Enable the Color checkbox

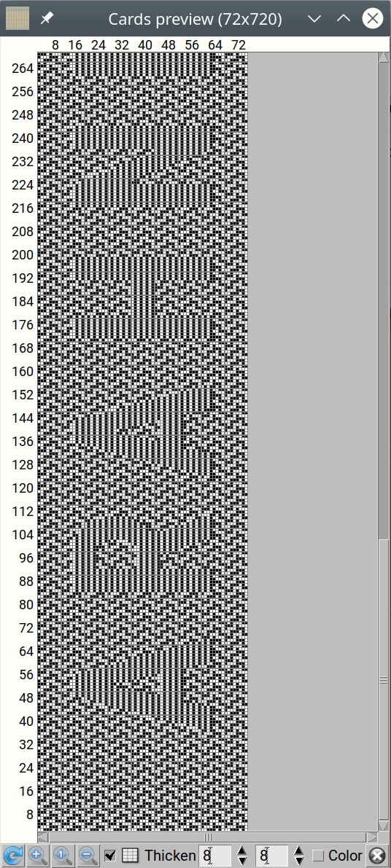tap(318, 856)
